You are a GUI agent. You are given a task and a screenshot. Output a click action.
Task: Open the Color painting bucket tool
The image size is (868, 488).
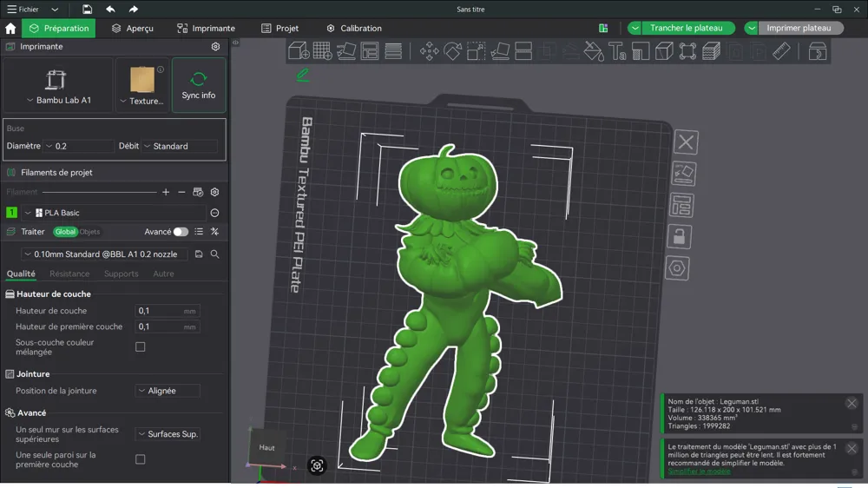click(594, 51)
